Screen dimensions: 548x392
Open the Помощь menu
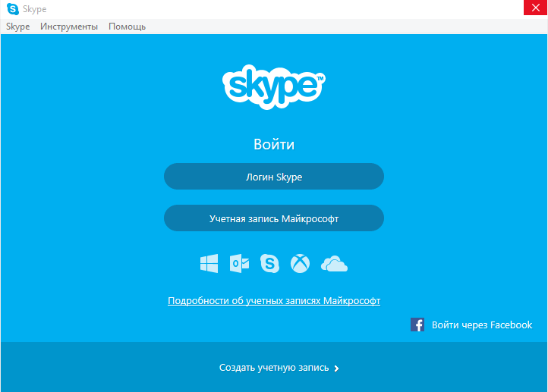[x=127, y=27]
